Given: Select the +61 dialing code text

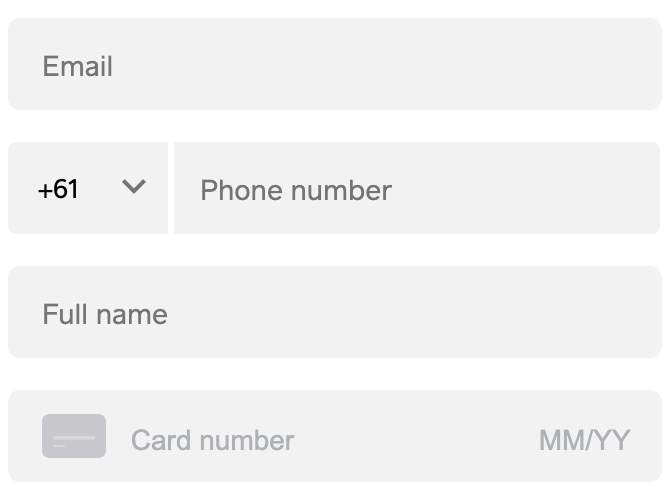Looking at the screenshot, I should coord(58,189).
